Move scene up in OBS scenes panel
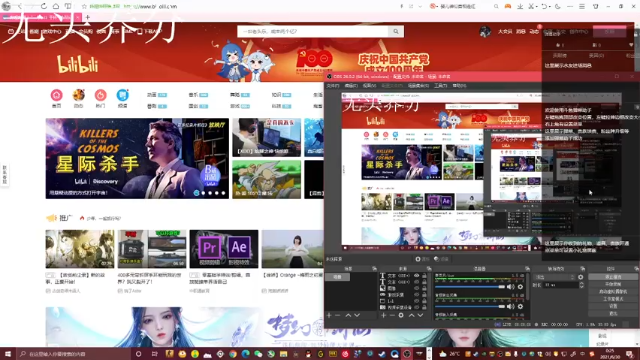The width and height of the screenshot is (640, 360). pos(348,315)
